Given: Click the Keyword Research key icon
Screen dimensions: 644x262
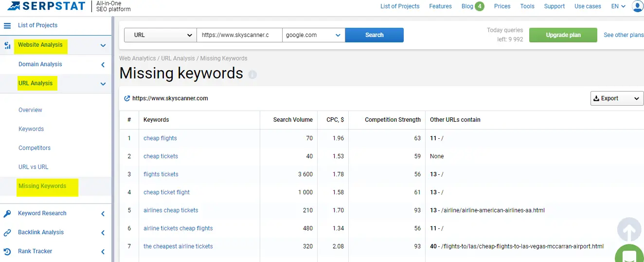Looking at the screenshot, I should coord(7,213).
